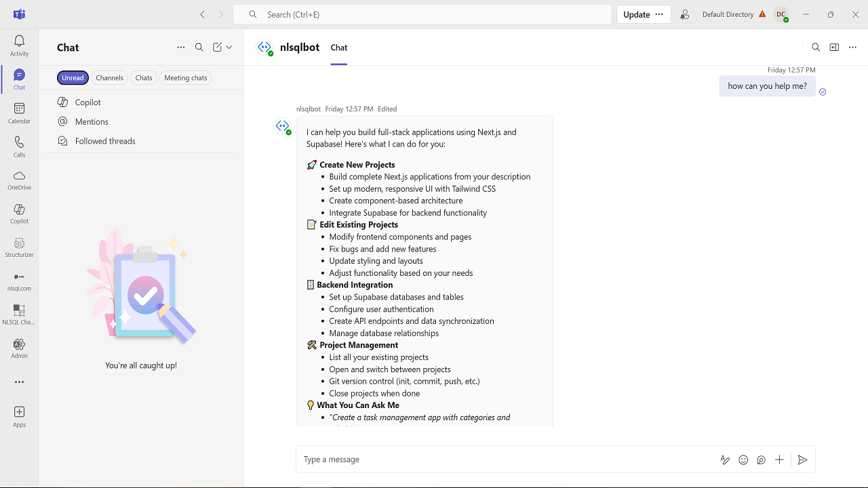Toggle the Meeting chats filter chip
The image size is (868, 488).
[x=186, y=78]
